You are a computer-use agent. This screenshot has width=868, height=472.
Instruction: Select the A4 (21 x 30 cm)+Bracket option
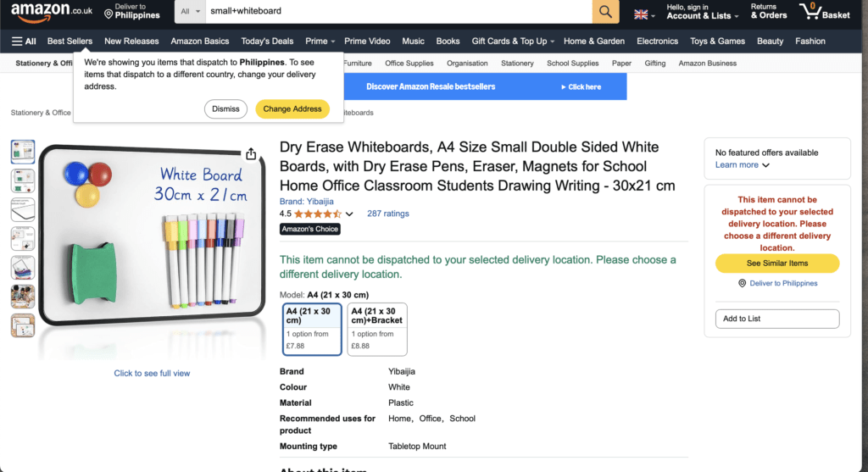tap(376, 329)
